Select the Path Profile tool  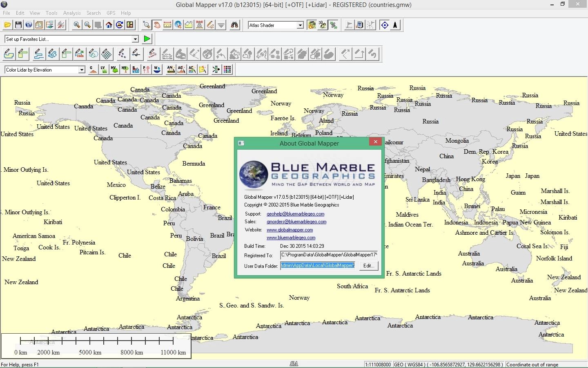[189, 25]
